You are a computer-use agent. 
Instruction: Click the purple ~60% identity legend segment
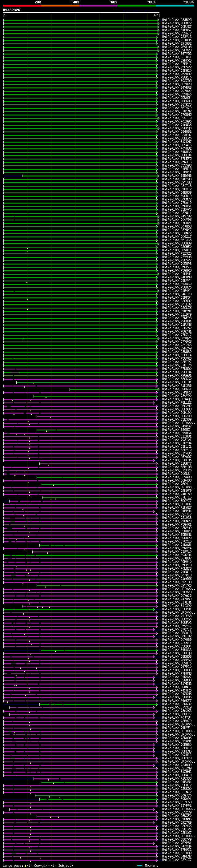99,6
